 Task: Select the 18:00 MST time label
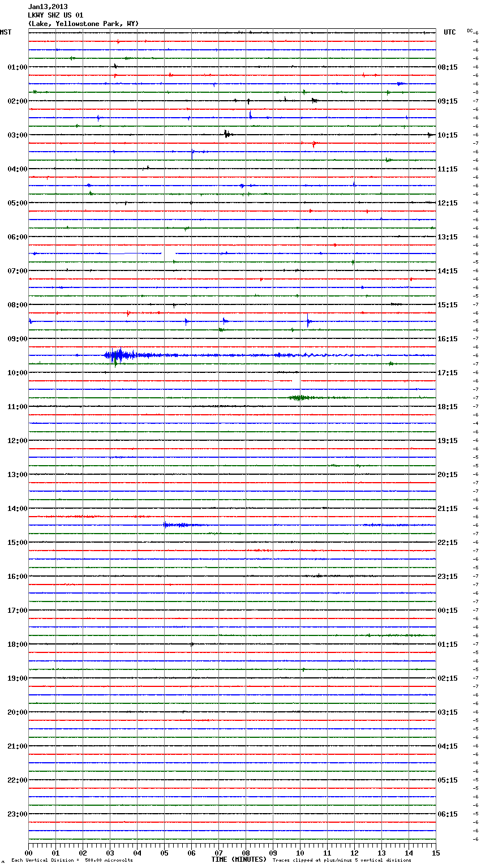click(x=18, y=644)
